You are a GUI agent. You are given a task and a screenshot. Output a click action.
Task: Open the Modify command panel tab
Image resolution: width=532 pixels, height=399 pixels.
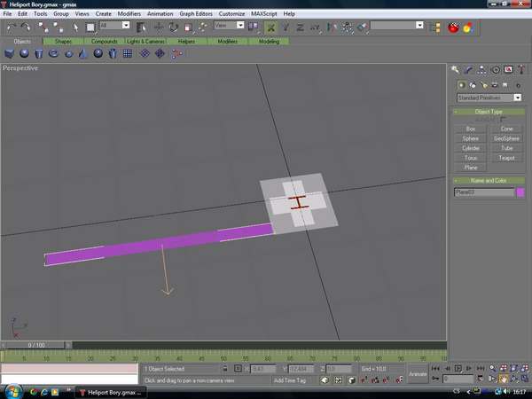click(x=469, y=70)
